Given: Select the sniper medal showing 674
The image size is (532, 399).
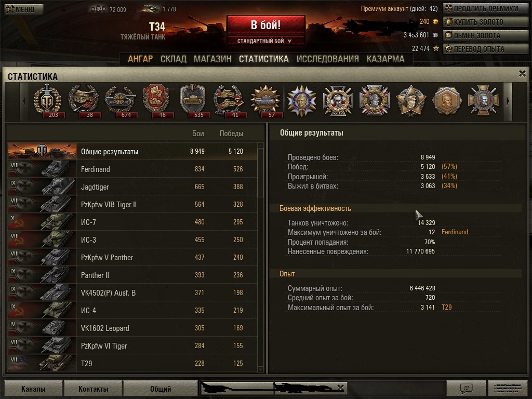Looking at the screenshot, I should 120,100.
